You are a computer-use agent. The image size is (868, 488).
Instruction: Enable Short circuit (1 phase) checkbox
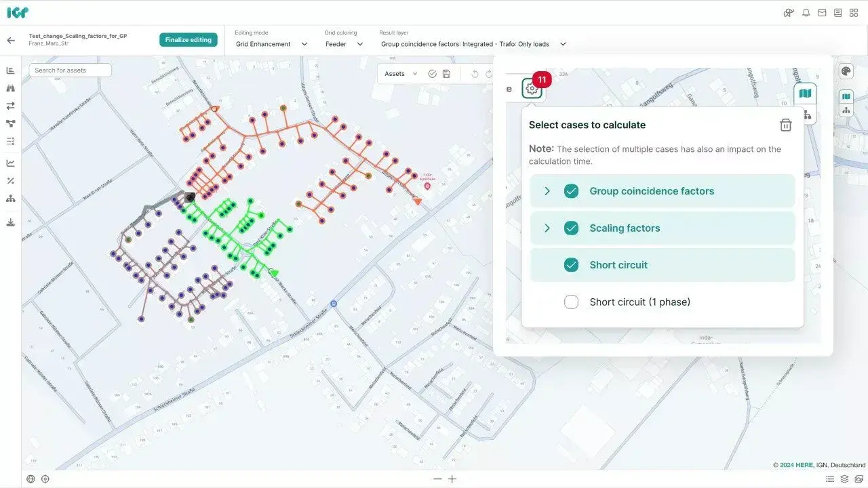click(x=571, y=302)
